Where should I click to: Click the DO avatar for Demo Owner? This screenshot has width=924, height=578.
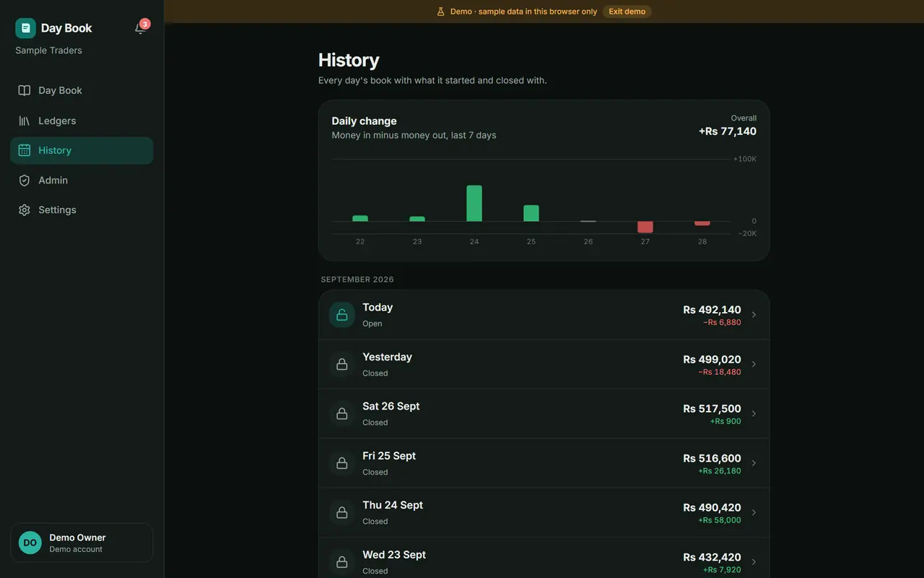click(30, 543)
